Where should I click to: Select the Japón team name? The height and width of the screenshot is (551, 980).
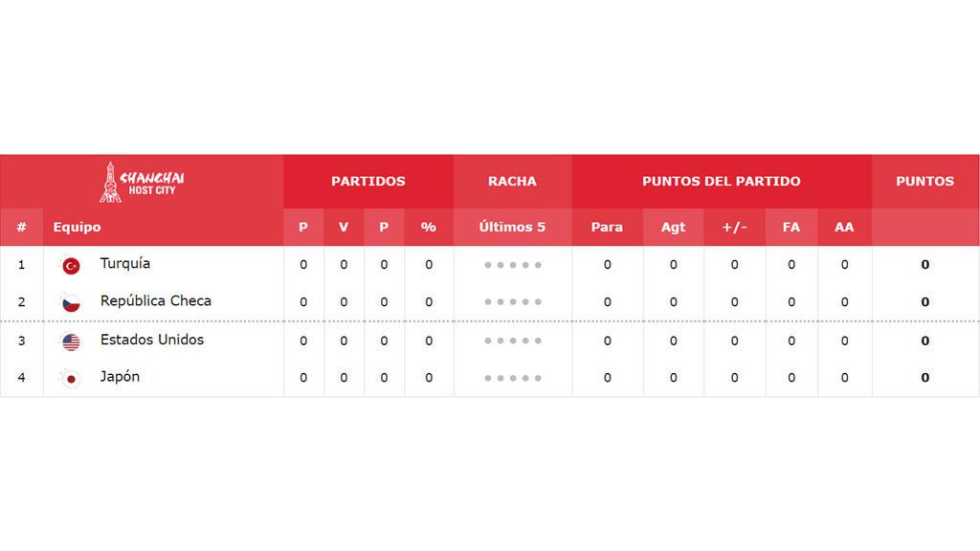[120, 377]
